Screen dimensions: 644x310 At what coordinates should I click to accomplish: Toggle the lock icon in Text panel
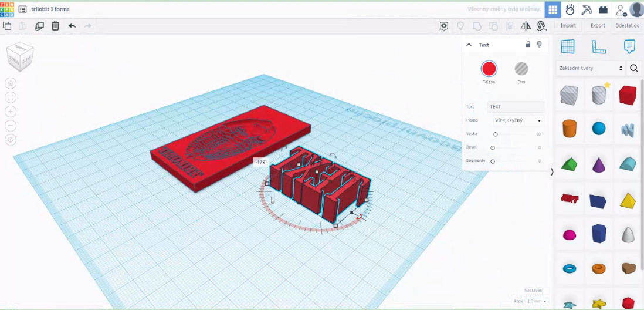(x=528, y=45)
